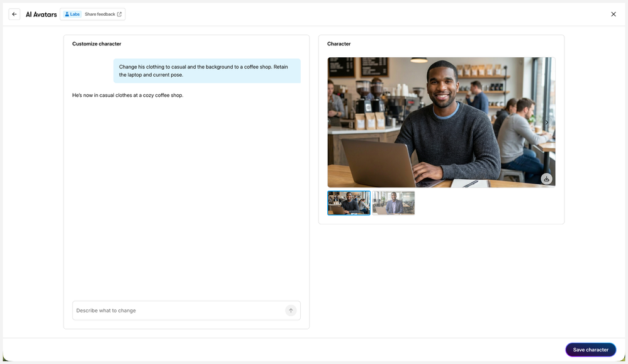Open the Share feedback link text
Image resolution: width=628 pixels, height=364 pixels.
coord(99,14)
